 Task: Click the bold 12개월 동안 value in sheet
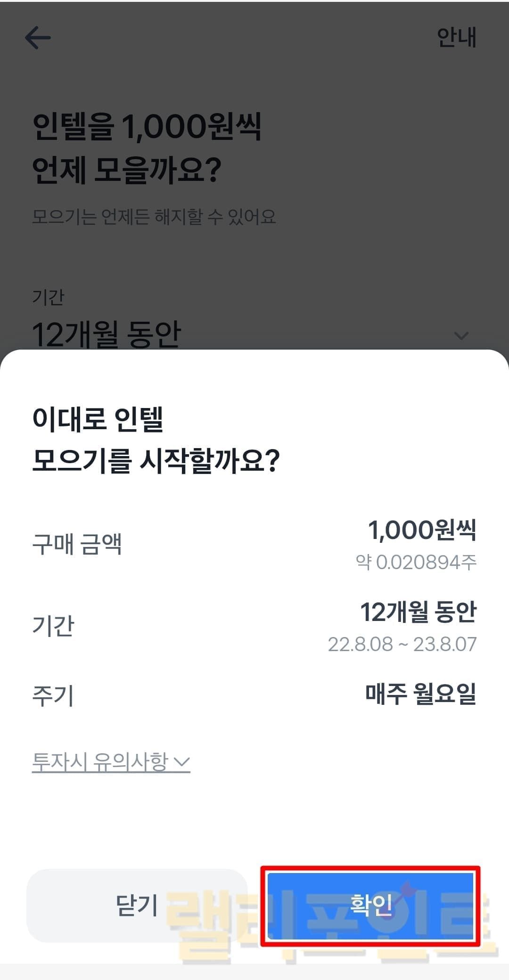click(x=418, y=612)
